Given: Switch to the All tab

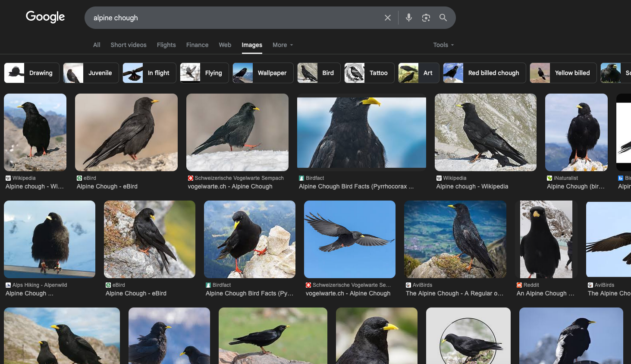Looking at the screenshot, I should [x=97, y=45].
